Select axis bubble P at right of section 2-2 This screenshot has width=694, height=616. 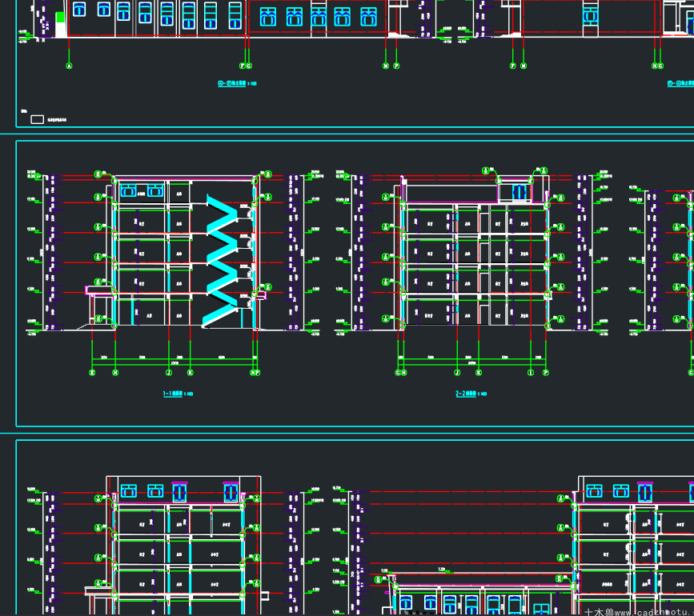tap(546, 373)
